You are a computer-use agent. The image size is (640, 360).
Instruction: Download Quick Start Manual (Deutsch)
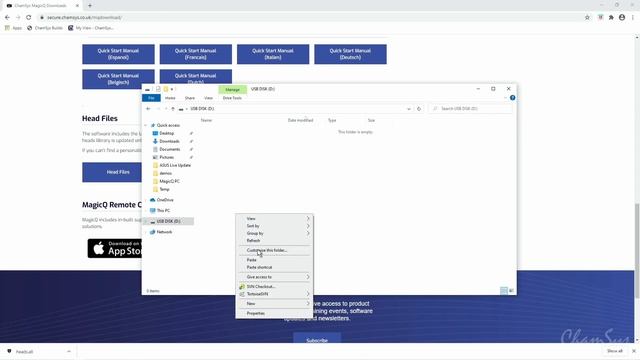coord(350,54)
